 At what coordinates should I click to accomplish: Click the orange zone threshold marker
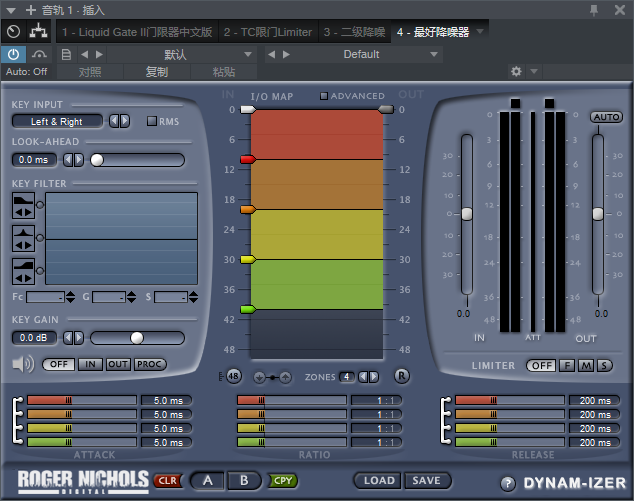[248, 209]
